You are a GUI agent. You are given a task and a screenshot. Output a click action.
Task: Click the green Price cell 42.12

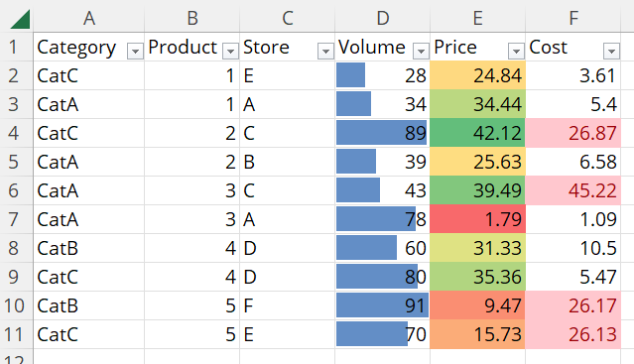pyautogui.click(x=477, y=133)
